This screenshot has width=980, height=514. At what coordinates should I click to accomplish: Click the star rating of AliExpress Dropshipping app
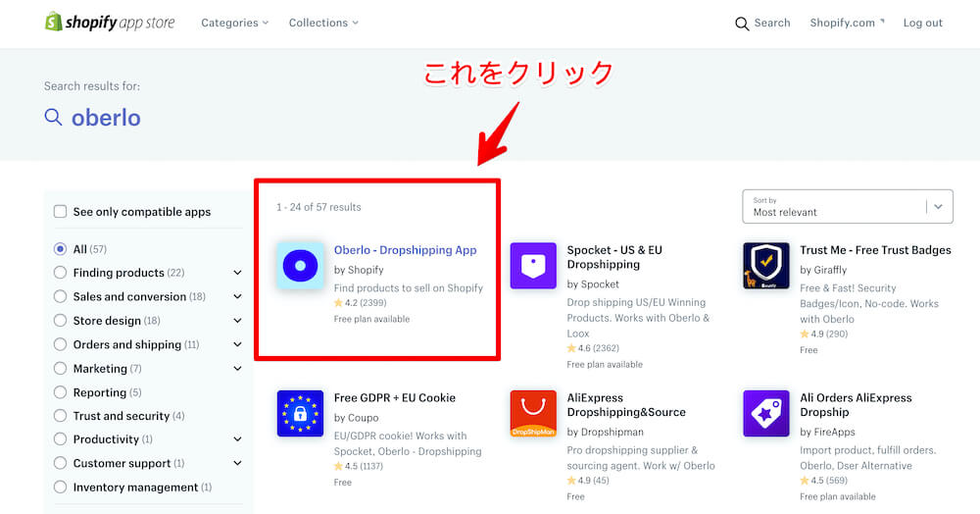[588, 481]
